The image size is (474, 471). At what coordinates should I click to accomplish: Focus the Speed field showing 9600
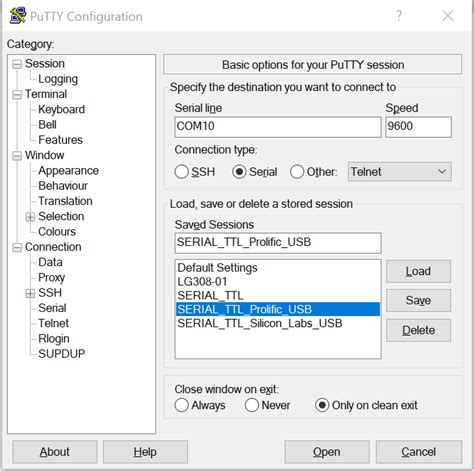click(x=419, y=127)
